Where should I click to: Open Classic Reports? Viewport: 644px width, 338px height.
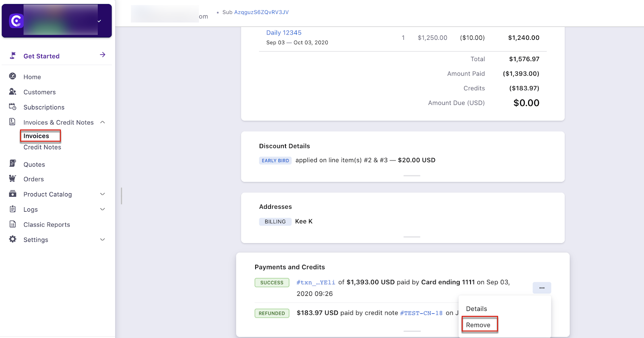(47, 225)
